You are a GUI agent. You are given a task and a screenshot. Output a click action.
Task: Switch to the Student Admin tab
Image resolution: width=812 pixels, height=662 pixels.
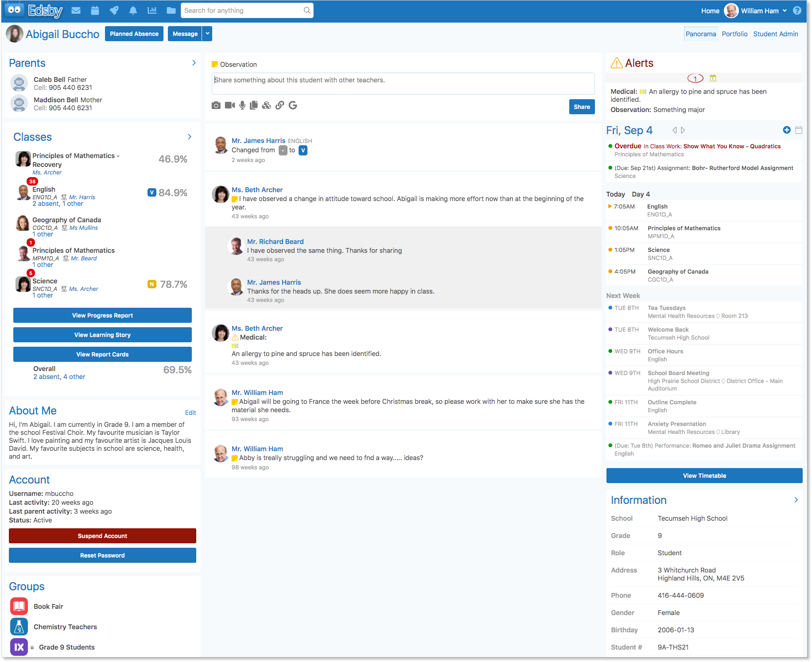pos(775,34)
